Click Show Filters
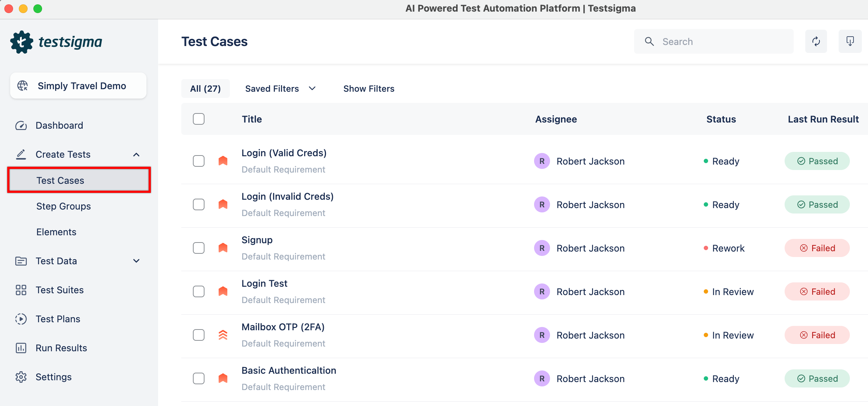Viewport: 868px width, 406px height. tap(369, 88)
